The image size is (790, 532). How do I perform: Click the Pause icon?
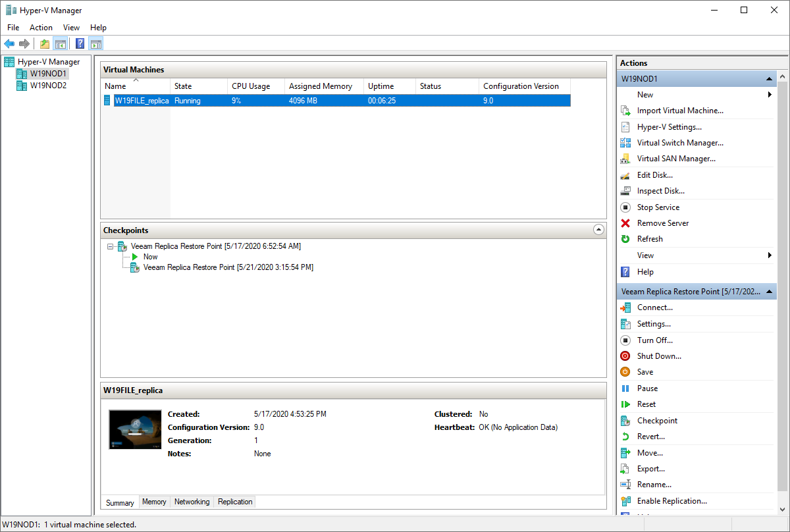click(x=625, y=388)
